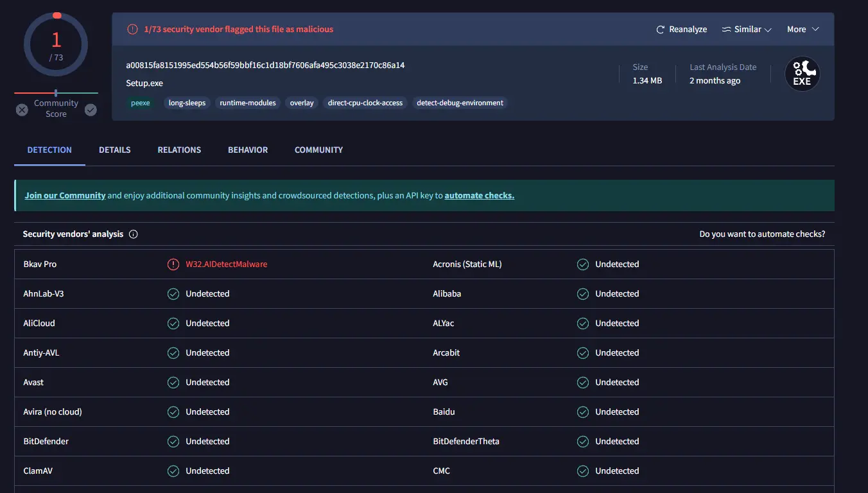Click the Antiy-AVL vendor name
Screen dimensions: 868x493
pos(41,353)
